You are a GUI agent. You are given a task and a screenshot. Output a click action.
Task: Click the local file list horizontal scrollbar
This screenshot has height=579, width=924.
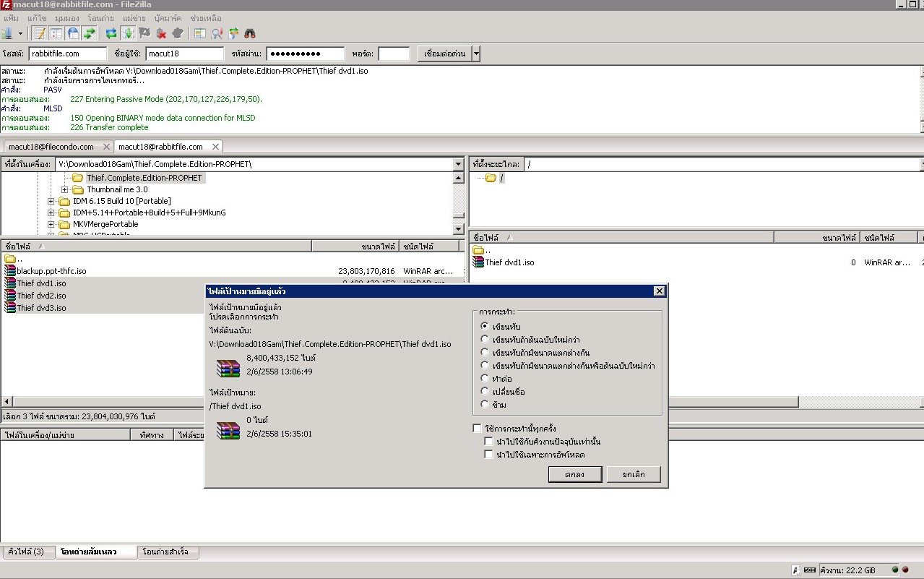coord(231,401)
